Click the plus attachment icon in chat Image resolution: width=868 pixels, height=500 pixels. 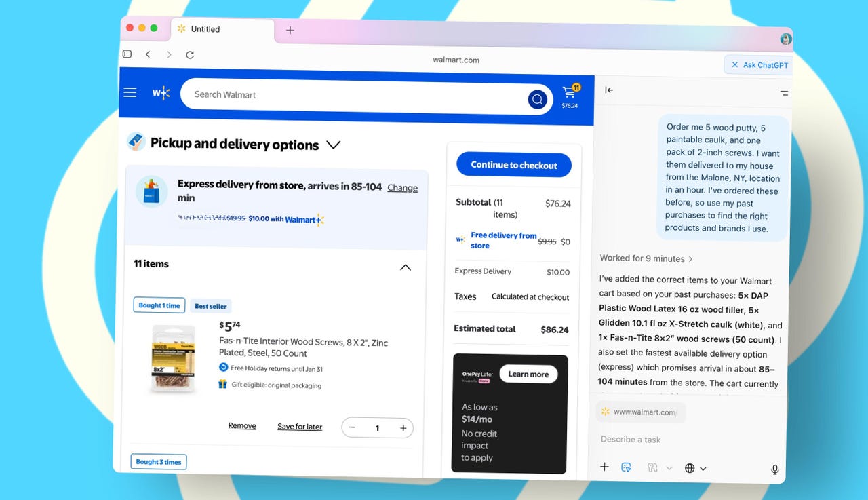(x=604, y=467)
